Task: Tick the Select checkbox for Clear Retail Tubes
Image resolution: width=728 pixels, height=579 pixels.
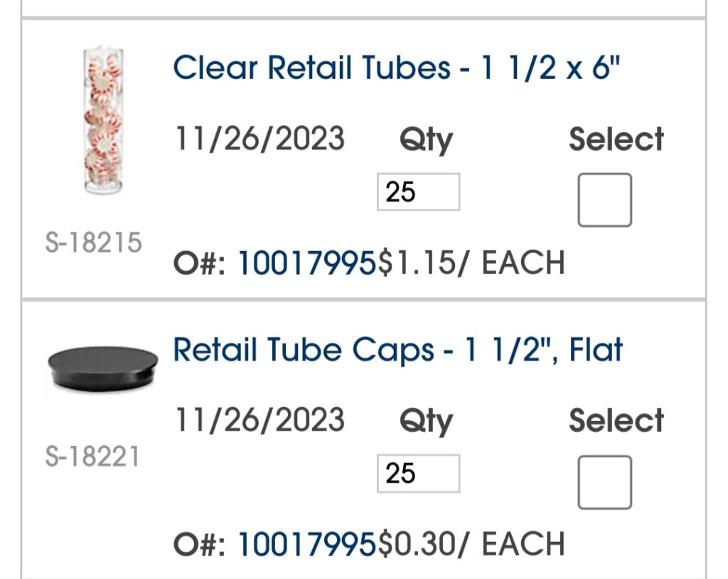Action: tap(604, 200)
